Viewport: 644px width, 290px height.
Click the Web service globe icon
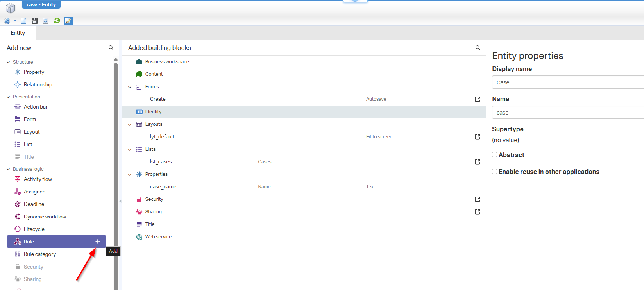(x=139, y=237)
